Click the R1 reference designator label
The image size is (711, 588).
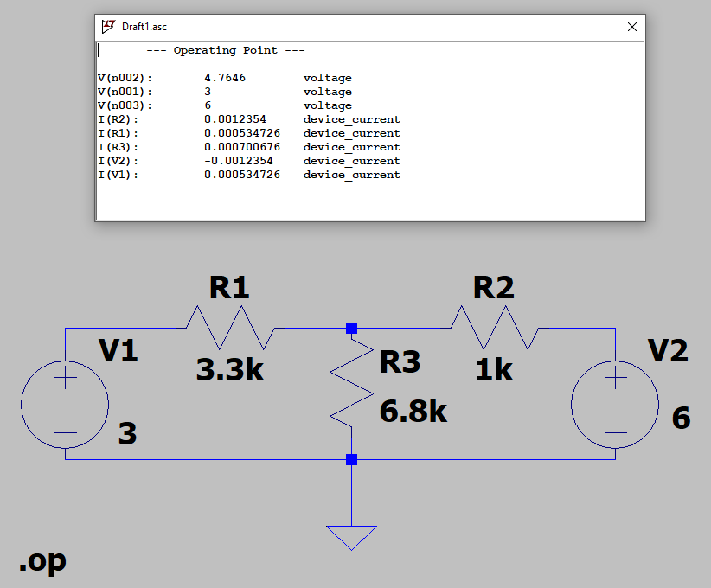[x=229, y=287]
